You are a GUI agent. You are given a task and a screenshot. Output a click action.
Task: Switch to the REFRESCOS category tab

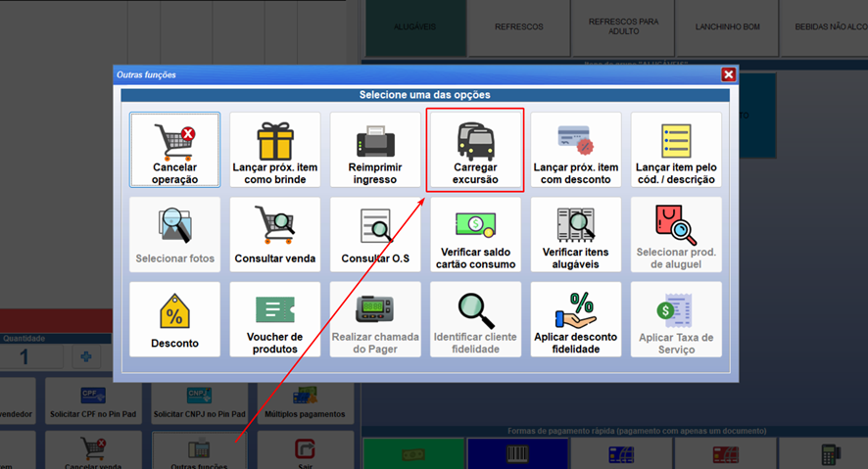click(x=518, y=27)
